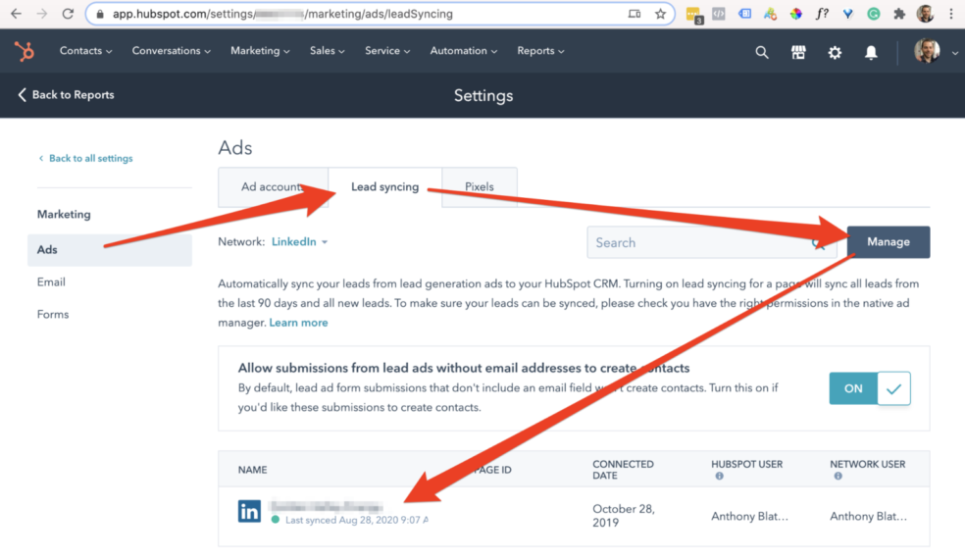
Task: Reload the page with refresh icon
Action: click(68, 14)
